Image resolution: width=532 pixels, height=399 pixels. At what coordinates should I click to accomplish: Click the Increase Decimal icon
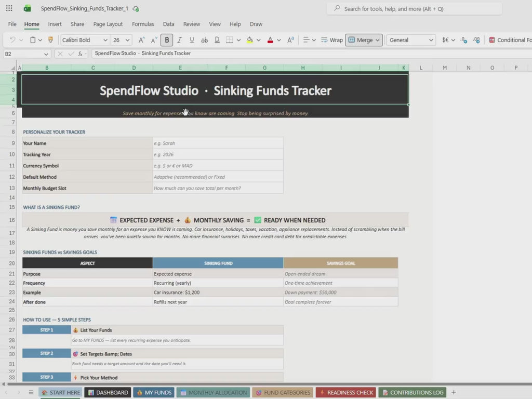click(x=463, y=40)
